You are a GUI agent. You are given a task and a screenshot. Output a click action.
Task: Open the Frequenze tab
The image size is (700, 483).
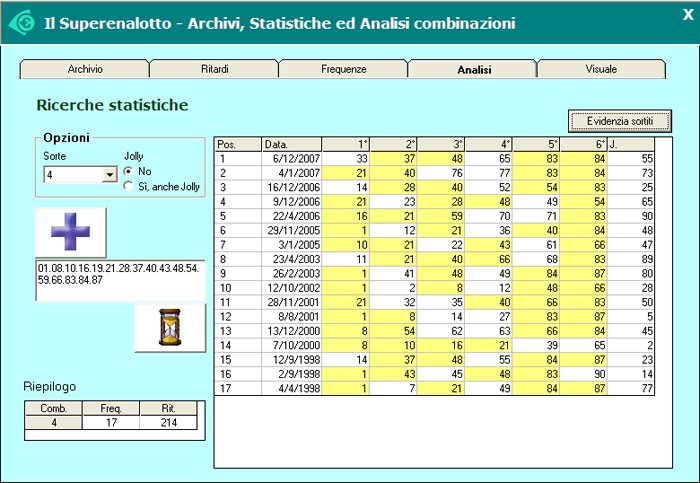point(343,69)
